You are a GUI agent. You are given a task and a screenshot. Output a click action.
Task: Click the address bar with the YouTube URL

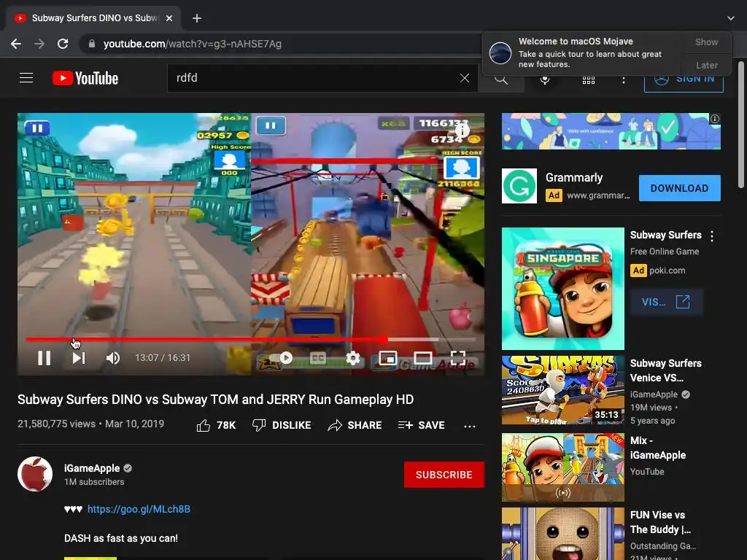tap(281, 44)
